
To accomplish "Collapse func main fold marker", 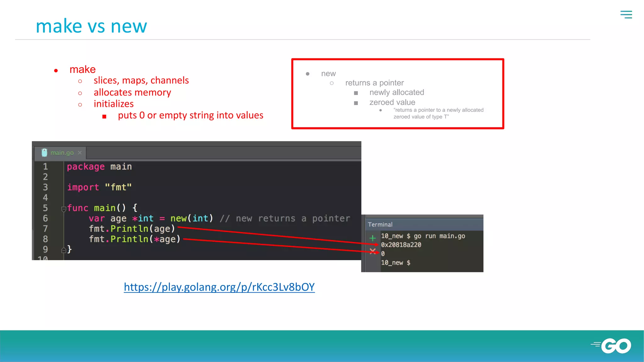I will coord(64,209).
